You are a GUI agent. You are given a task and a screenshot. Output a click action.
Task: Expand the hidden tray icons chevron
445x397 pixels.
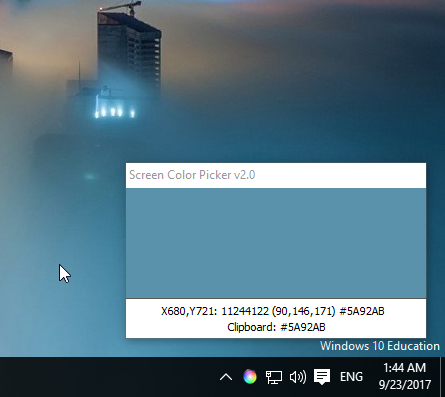pos(226,377)
